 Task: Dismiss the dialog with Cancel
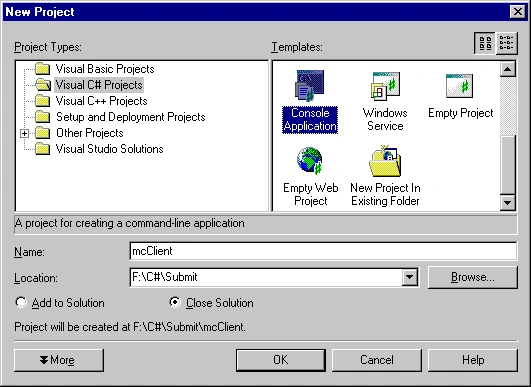click(x=377, y=360)
